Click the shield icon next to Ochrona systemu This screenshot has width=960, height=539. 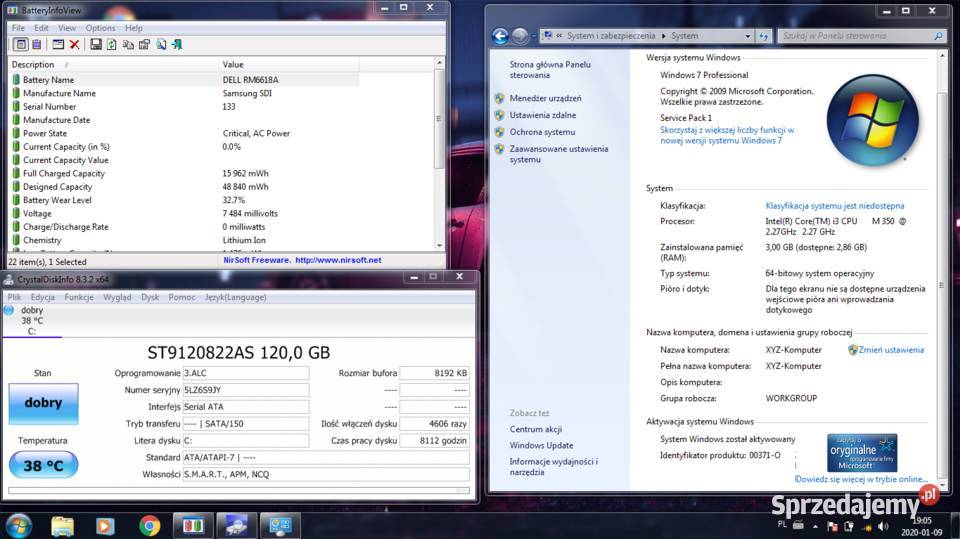(x=500, y=132)
